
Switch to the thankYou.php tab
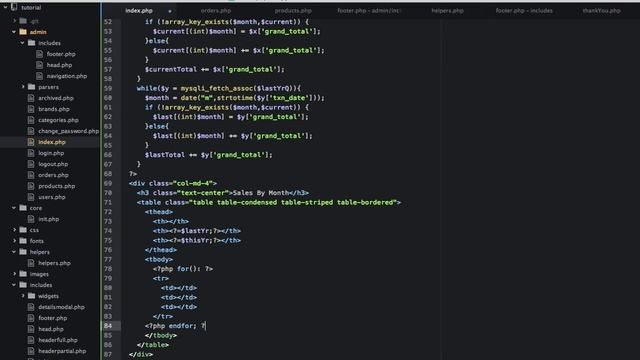click(x=601, y=11)
